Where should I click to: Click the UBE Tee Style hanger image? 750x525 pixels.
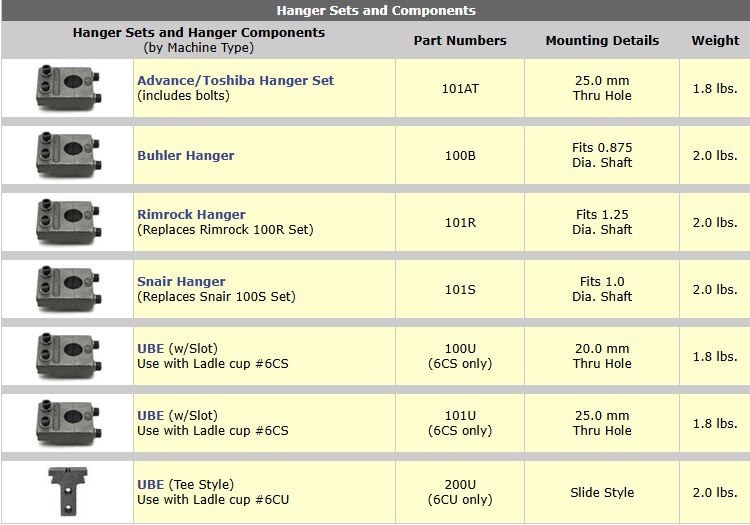(x=67, y=491)
